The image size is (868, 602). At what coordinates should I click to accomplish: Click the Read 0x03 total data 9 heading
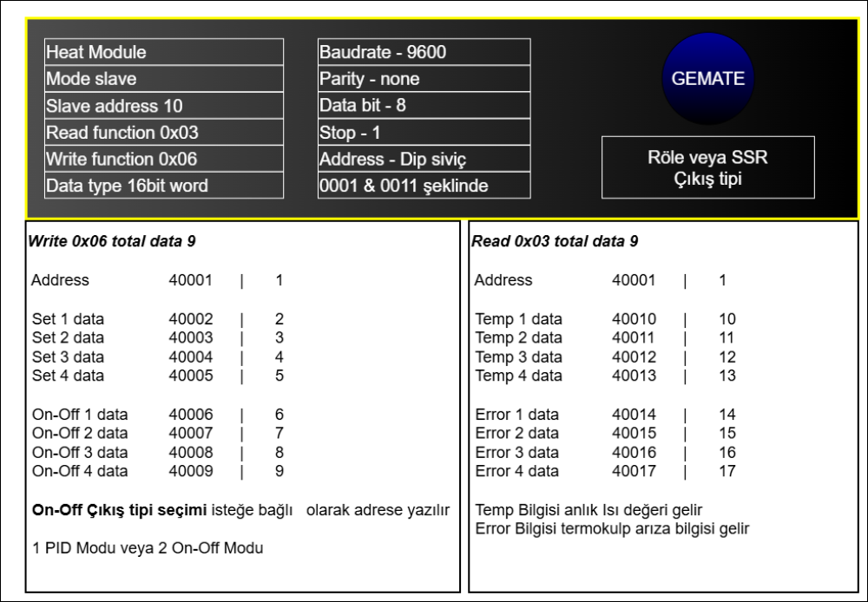click(x=555, y=241)
